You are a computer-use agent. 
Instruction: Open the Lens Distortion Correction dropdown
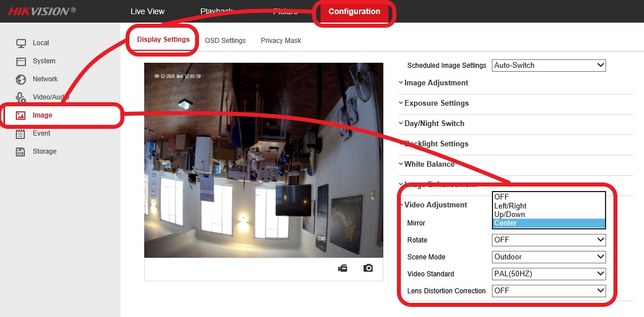pyautogui.click(x=548, y=291)
